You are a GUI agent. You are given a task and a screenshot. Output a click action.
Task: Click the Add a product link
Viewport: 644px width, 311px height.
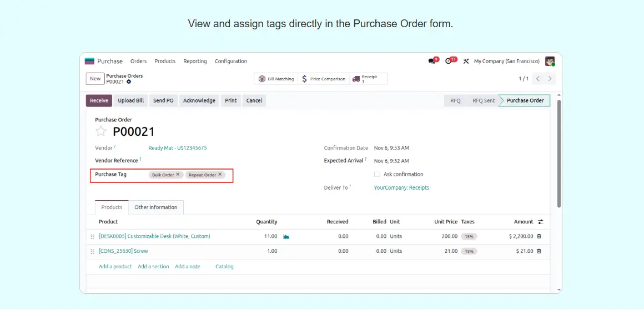click(115, 267)
